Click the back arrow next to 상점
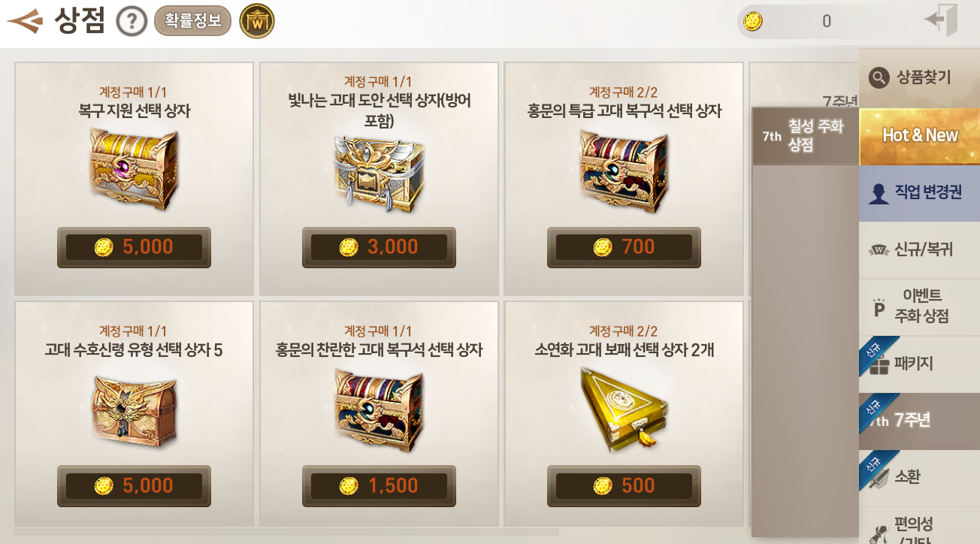The height and width of the screenshot is (544, 980). tap(25, 21)
